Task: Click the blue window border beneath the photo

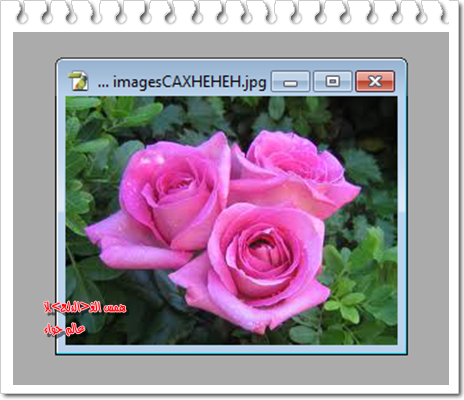Action: [231, 349]
